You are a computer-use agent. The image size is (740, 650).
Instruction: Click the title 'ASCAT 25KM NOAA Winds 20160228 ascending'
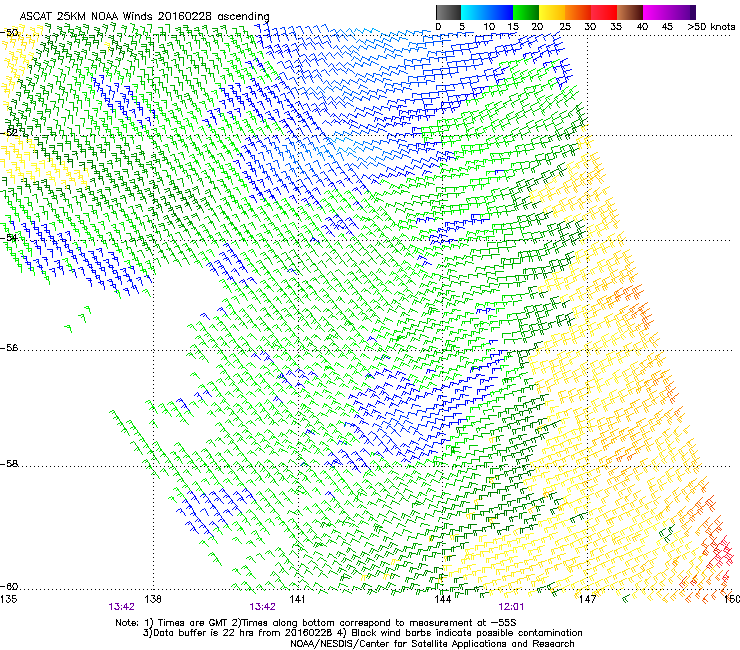pyautogui.click(x=144, y=16)
